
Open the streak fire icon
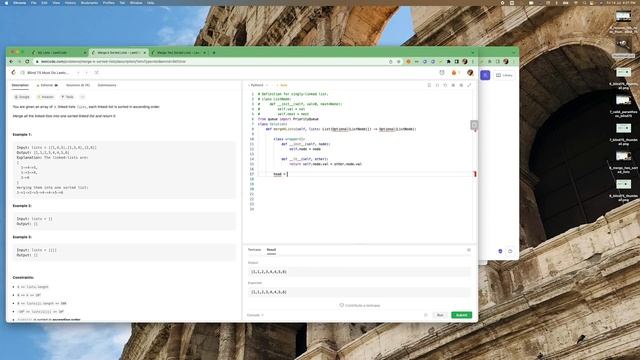point(455,73)
